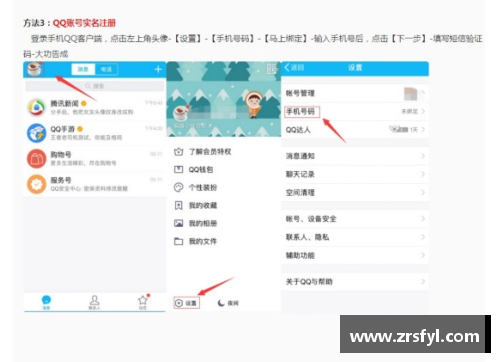Expand the 联系人、隐私 row chevron
Screen dimensions: 500x362
coord(423,237)
